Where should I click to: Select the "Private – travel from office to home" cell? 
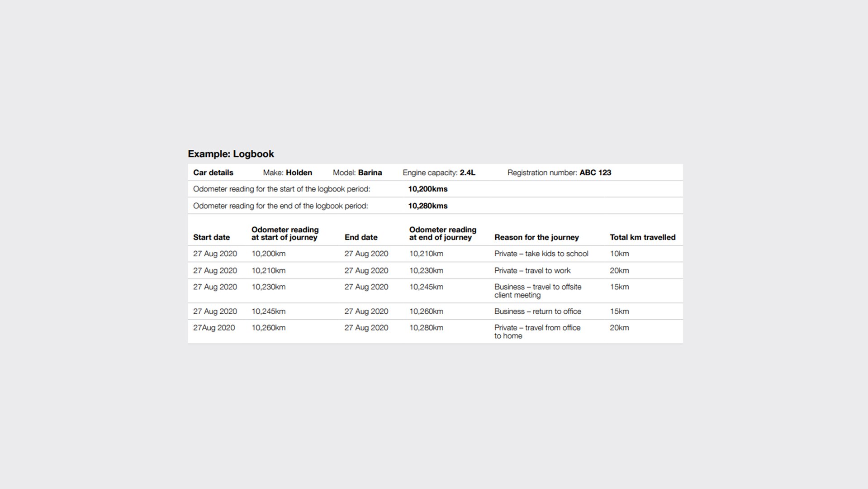click(537, 331)
